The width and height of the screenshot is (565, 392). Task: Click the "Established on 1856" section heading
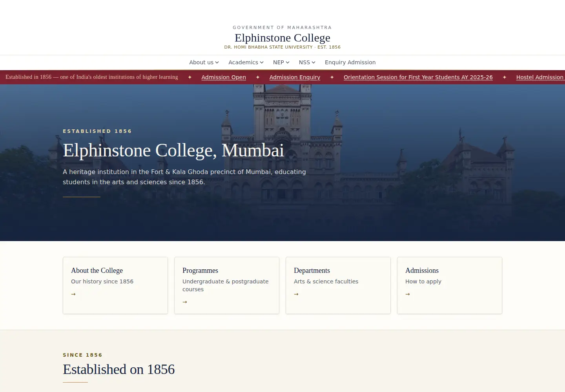119,369
